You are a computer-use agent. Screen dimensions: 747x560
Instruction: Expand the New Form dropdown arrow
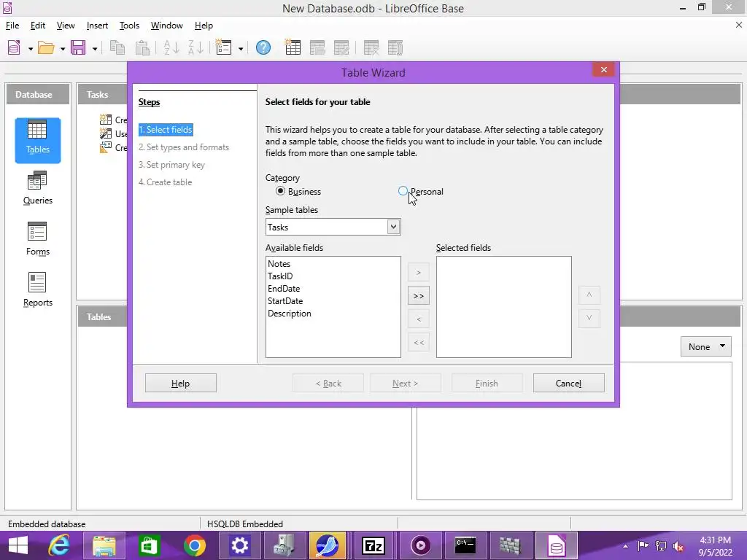click(x=241, y=49)
